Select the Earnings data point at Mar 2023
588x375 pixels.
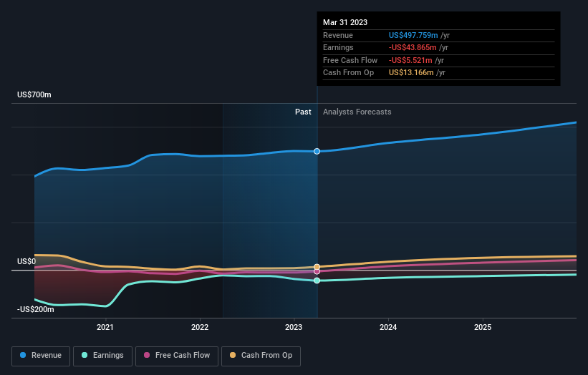(317, 281)
